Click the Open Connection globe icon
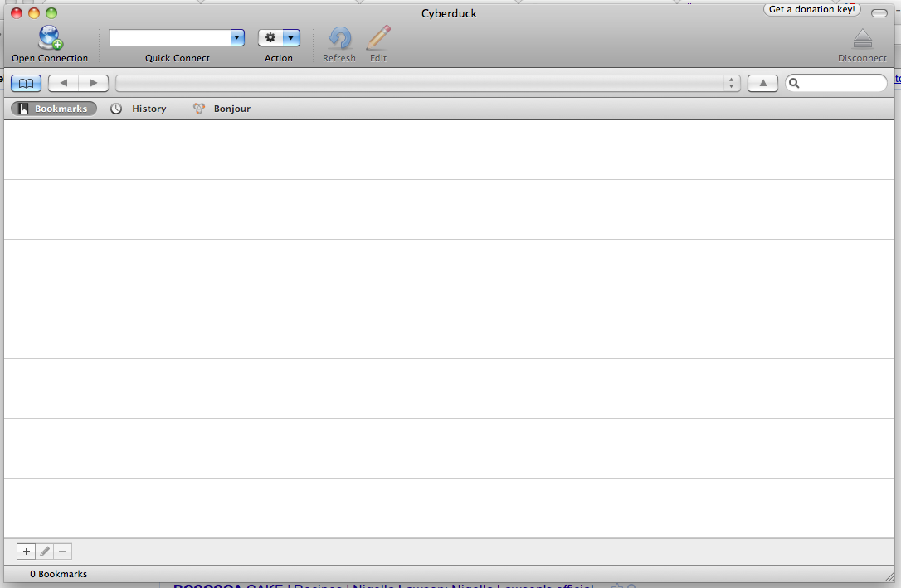This screenshot has height=588, width=901. pyautogui.click(x=50, y=38)
